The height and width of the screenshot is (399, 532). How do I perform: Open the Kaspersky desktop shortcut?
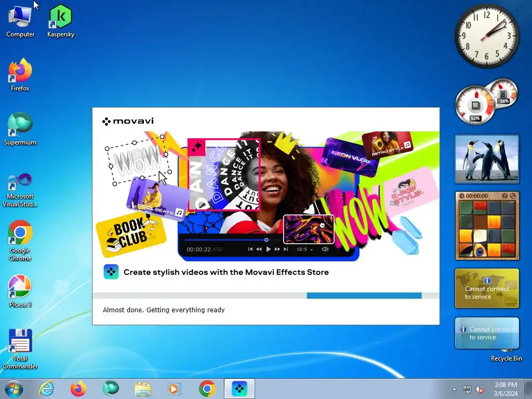pos(61,21)
